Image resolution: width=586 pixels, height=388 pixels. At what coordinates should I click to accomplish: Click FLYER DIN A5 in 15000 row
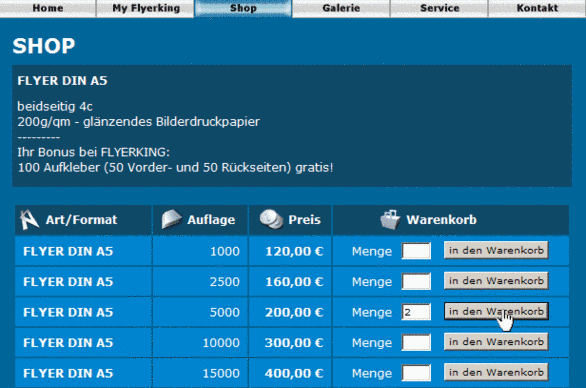coord(68,373)
